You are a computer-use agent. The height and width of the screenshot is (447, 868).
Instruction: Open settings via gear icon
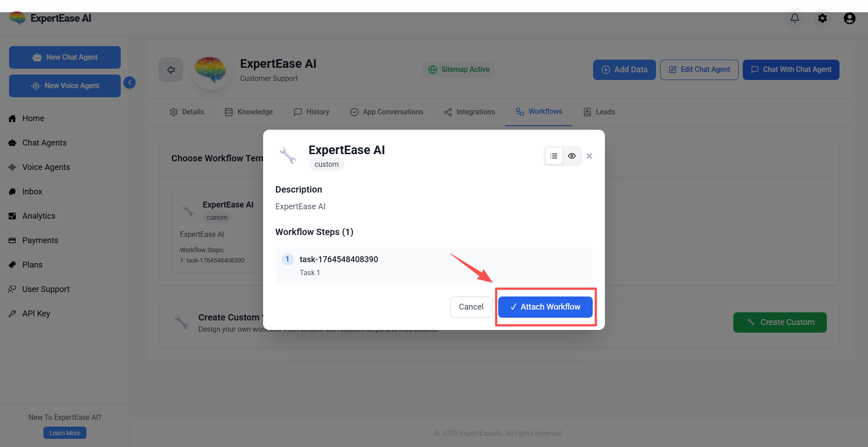822,18
